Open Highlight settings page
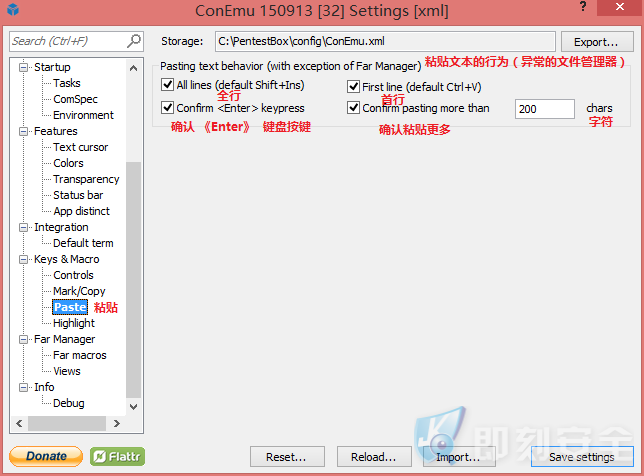 pos(74,323)
